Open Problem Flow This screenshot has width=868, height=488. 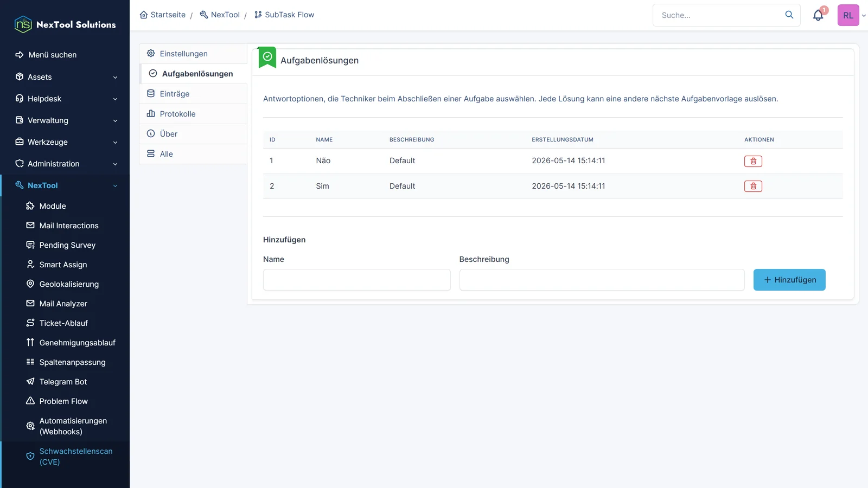pos(63,401)
